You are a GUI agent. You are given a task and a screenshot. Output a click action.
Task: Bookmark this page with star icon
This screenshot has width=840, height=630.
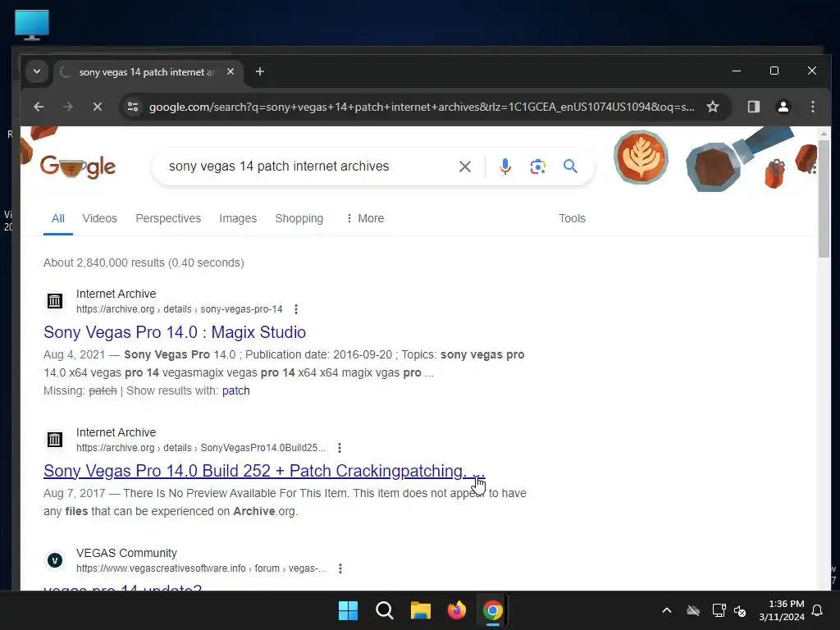pyautogui.click(x=713, y=107)
